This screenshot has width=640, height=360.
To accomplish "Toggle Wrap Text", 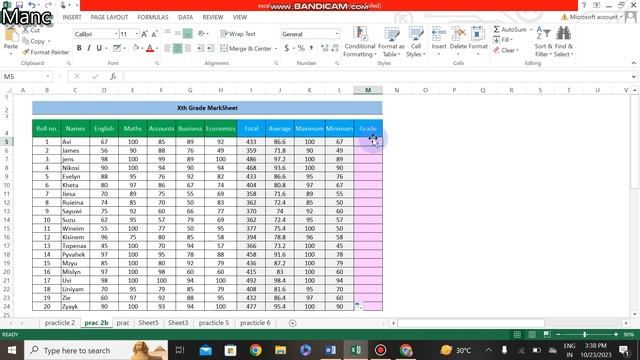I will pyautogui.click(x=238, y=34).
